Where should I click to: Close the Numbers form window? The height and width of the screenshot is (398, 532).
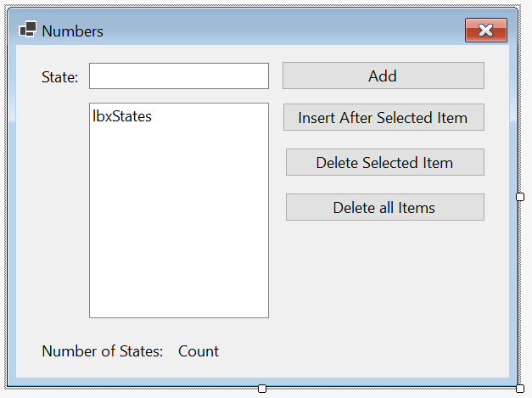click(x=486, y=31)
